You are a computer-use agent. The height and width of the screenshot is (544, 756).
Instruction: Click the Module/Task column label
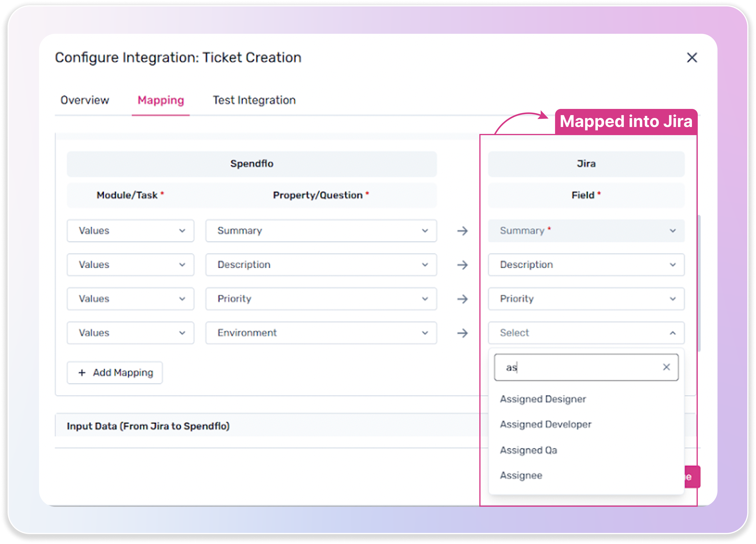pyautogui.click(x=130, y=195)
